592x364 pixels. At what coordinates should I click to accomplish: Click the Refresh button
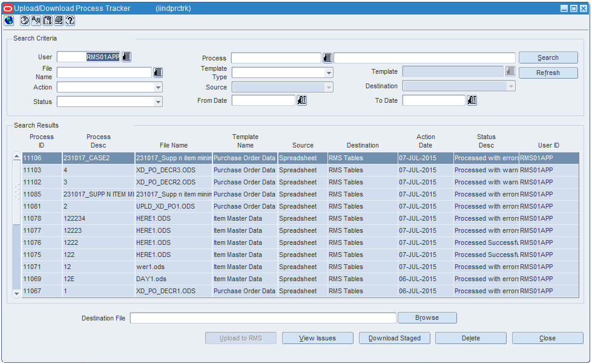[548, 73]
